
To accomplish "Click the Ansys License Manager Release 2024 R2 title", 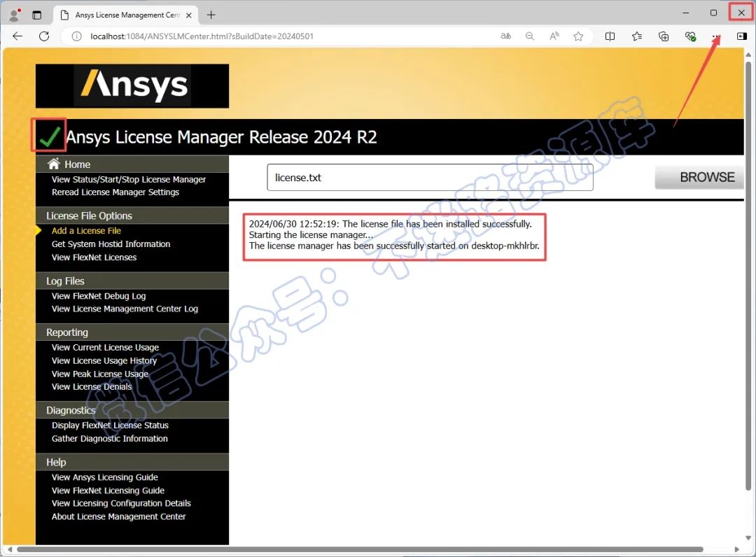I will [x=221, y=137].
